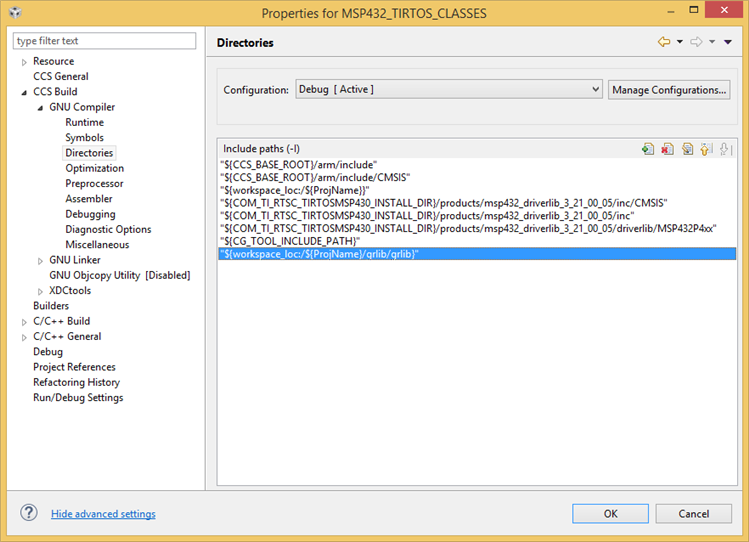This screenshot has width=749, height=542.
Task: Select the Debug tree item
Action: (48, 351)
